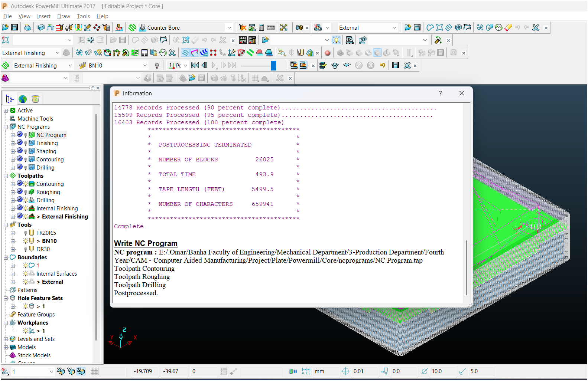The width and height of the screenshot is (588, 381).
Task: Click the orange undo arrow icon
Action: pyautogui.click(x=383, y=65)
